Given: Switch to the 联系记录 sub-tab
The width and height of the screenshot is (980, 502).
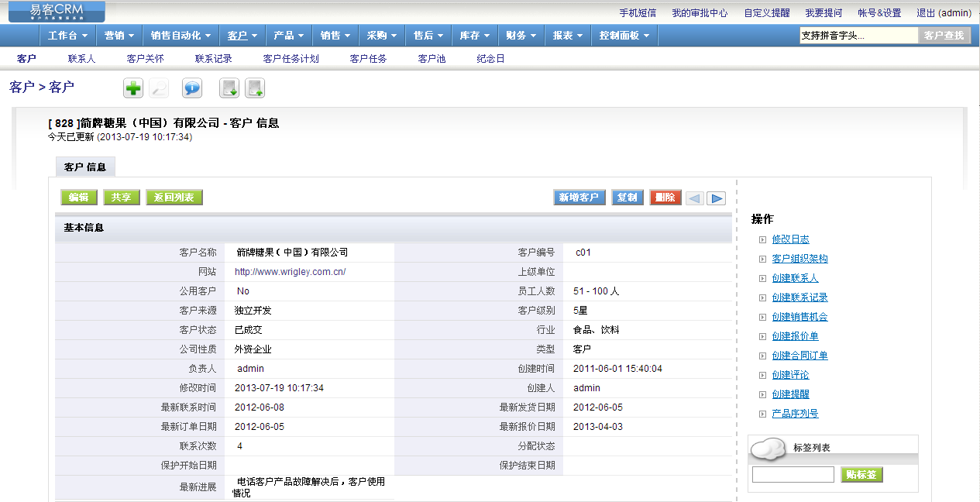Looking at the screenshot, I should [213, 59].
